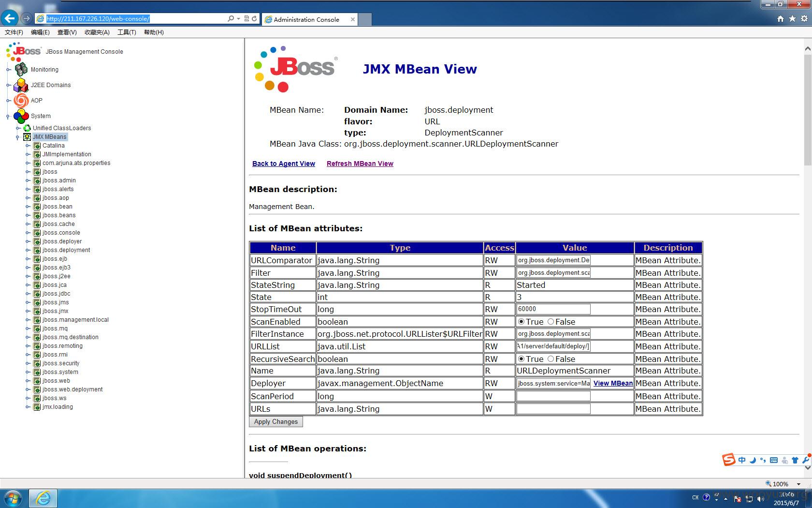Click the StopTimeOut value field

(553, 309)
